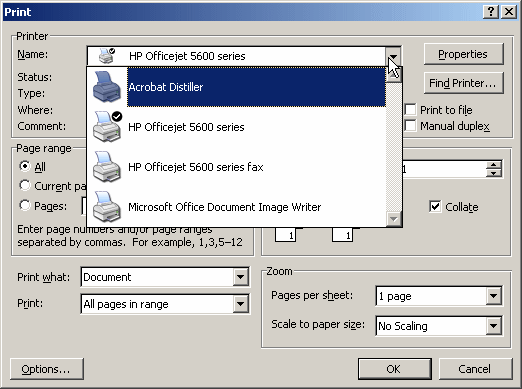The height and width of the screenshot is (389, 522).
Task: Select the All page range radio
Action: point(25,166)
